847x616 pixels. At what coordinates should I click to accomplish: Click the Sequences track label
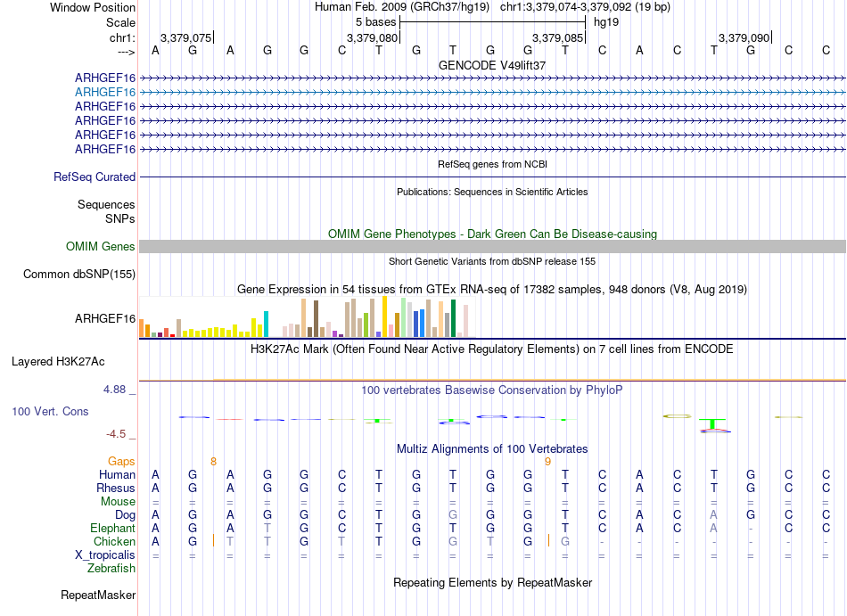pyautogui.click(x=106, y=205)
